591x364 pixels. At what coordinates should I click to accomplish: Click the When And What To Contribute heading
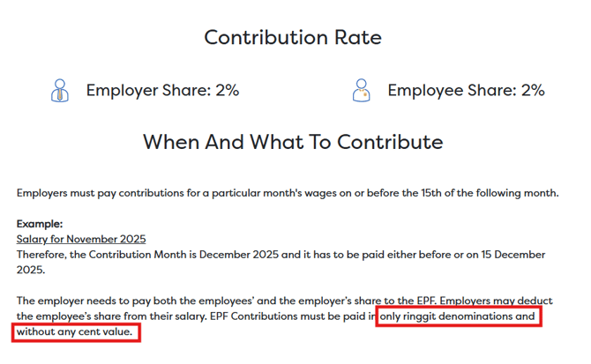coord(293,142)
